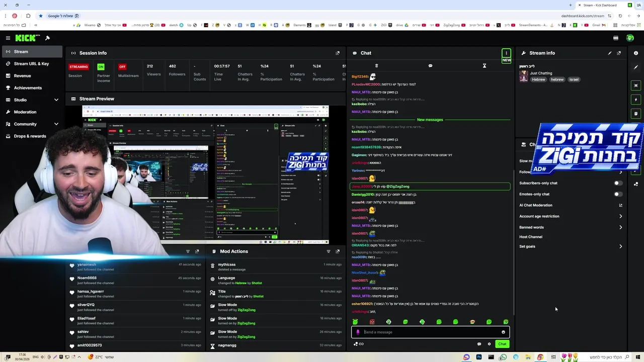Expand the Studio sidebar section
Viewport: 644px width, 362px height.
(x=56, y=100)
